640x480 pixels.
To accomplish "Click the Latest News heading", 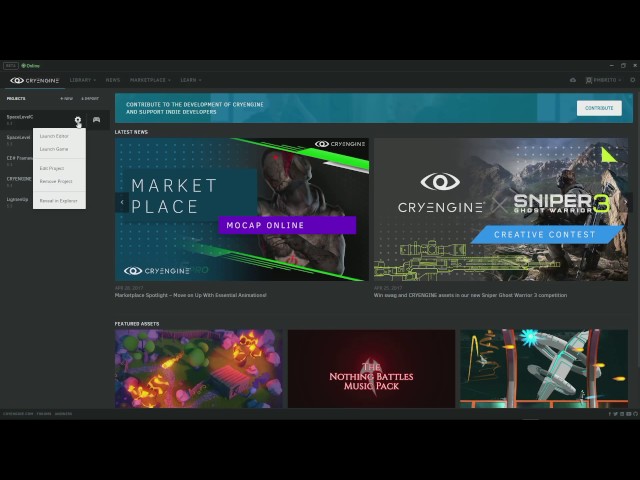I will 131,132.
